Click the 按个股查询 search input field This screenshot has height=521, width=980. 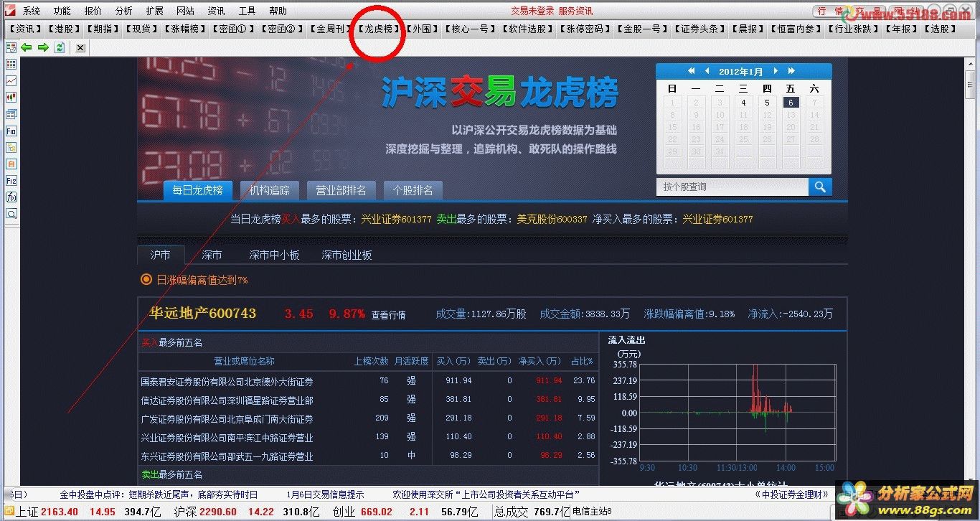coord(732,187)
